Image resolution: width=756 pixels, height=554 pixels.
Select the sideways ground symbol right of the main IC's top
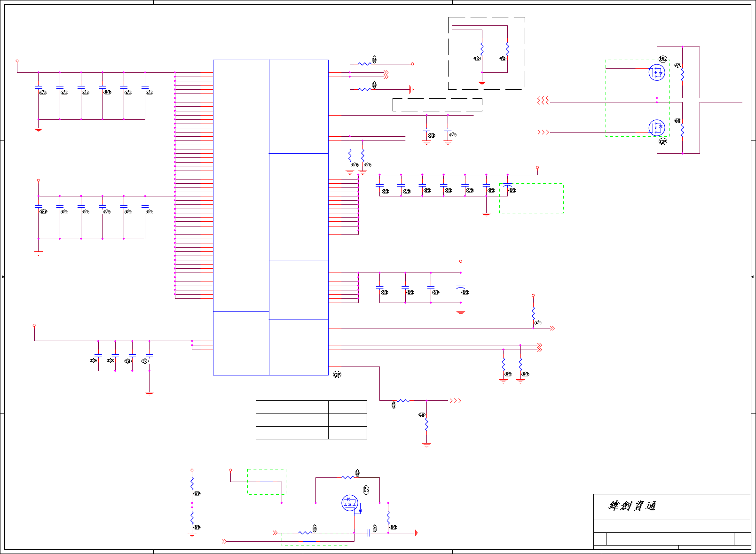coord(411,89)
